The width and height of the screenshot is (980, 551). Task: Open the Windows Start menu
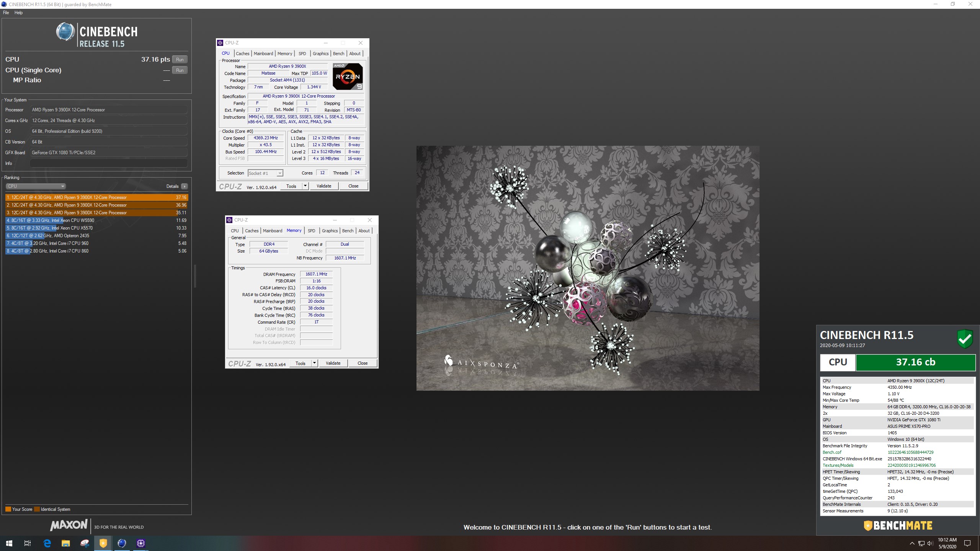click(x=9, y=543)
